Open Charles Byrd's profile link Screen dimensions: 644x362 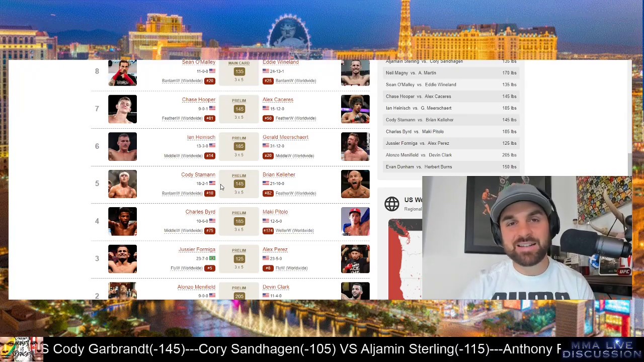click(200, 212)
